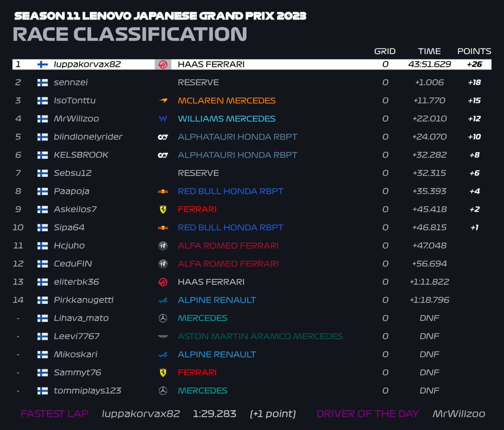
Task: Click the Finnish flag beside MrWillzoo
Action: (x=42, y=119)
